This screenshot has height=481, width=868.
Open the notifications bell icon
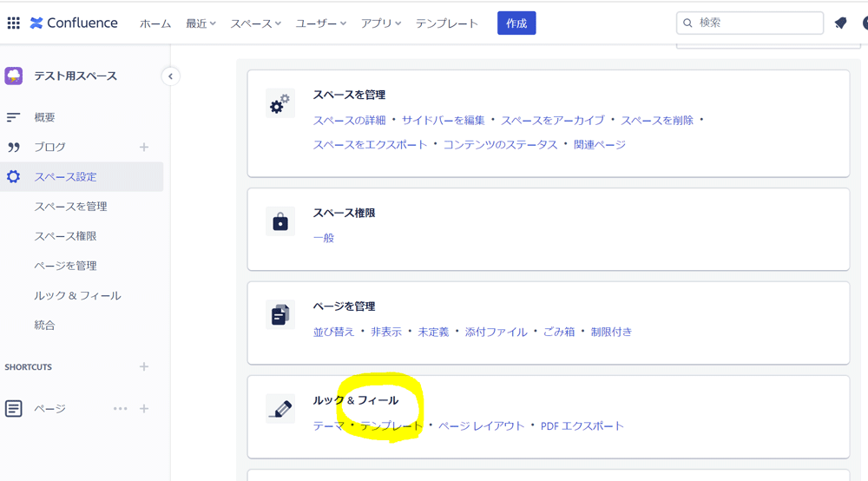click(840, 23)
